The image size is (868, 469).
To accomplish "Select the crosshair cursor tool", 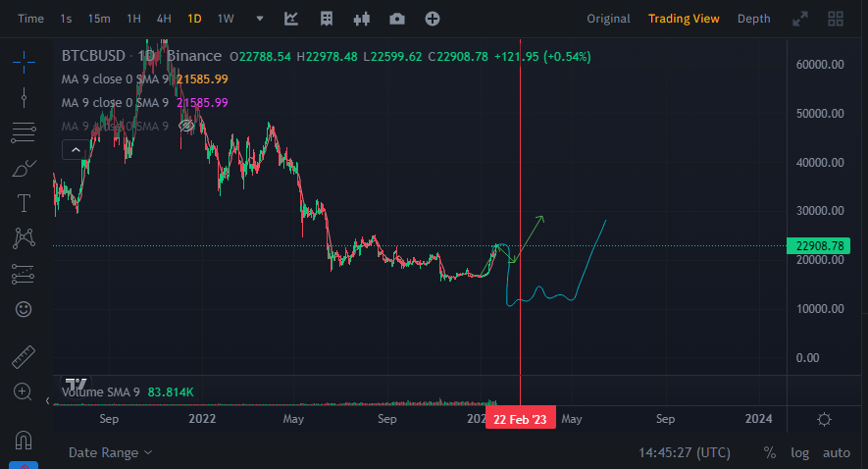I will point(24,62).
